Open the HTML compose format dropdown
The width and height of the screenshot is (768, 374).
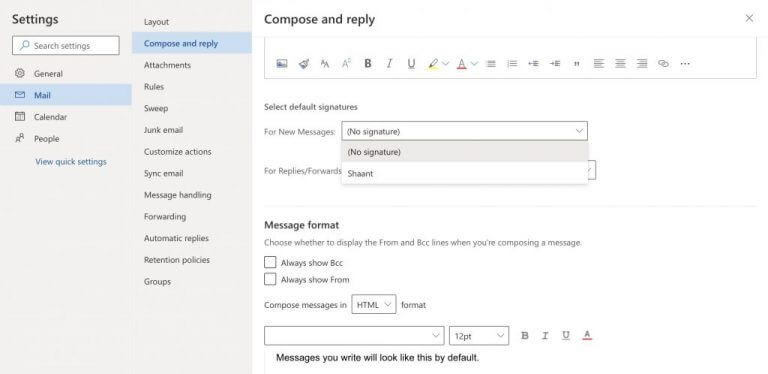(374, 304)
